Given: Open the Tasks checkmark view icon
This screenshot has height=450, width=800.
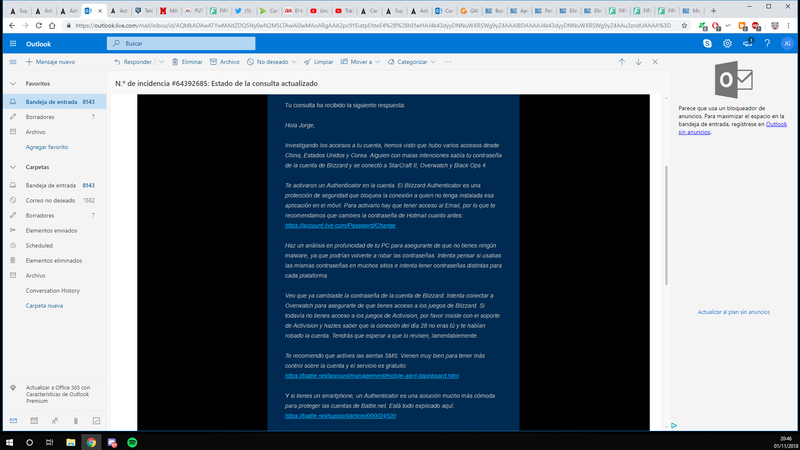Looking at the screenshot, I should [96, 421].
